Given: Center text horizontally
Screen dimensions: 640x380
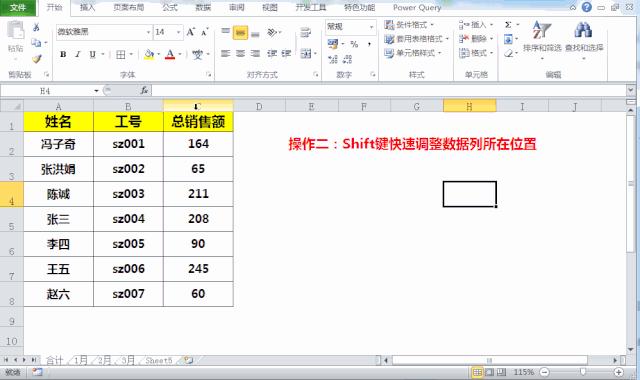Looking at the screenshot, I should point(240,53).
